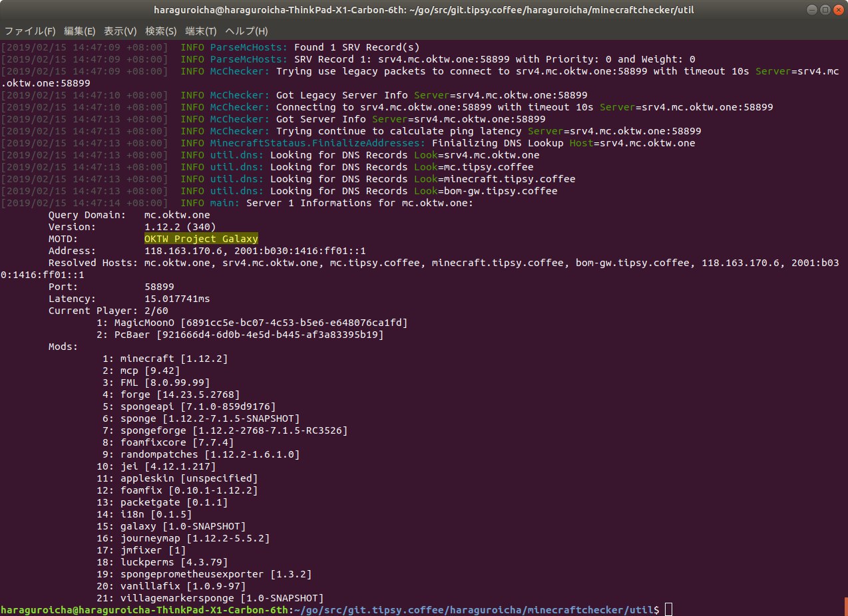Minimize the terminal window
The height and width of the screenshot is (616, 848).
click(x=811, y=9)
